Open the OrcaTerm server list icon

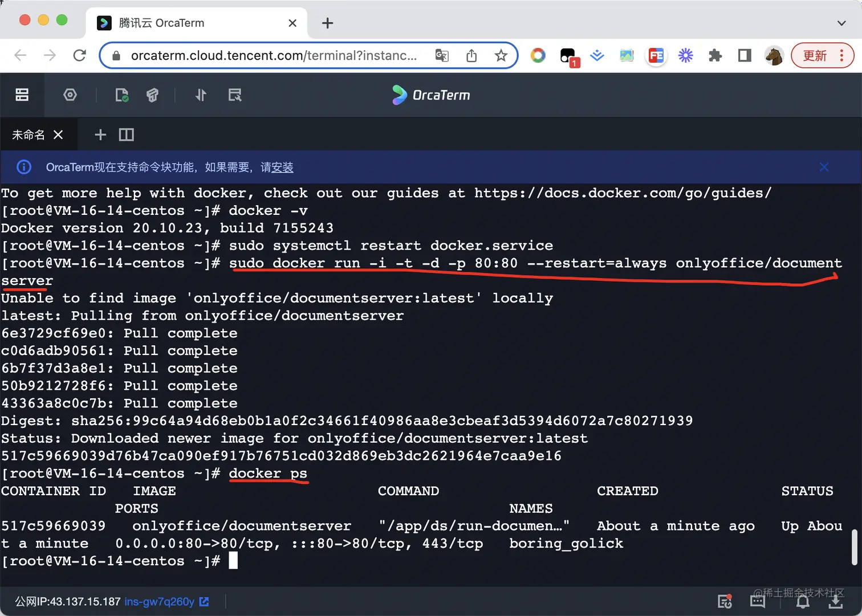coord(22,95)
